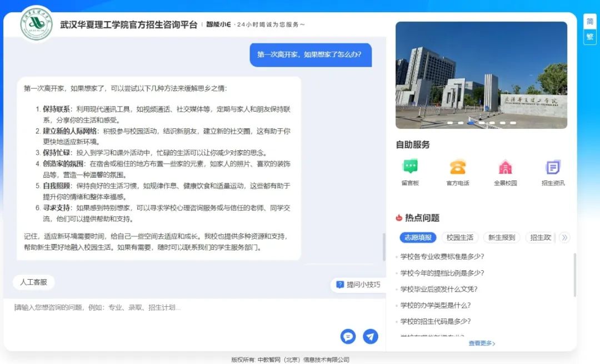This screenshot has height=364, width=600.
Task: Switch to traditional Chinese with 繁
Action: point(589,37)
